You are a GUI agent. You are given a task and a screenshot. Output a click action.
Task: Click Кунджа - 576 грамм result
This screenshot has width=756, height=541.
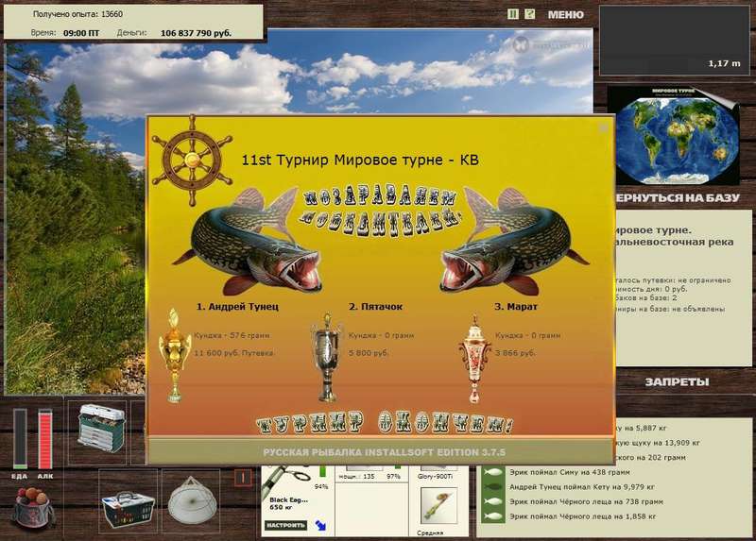(232, 335)
